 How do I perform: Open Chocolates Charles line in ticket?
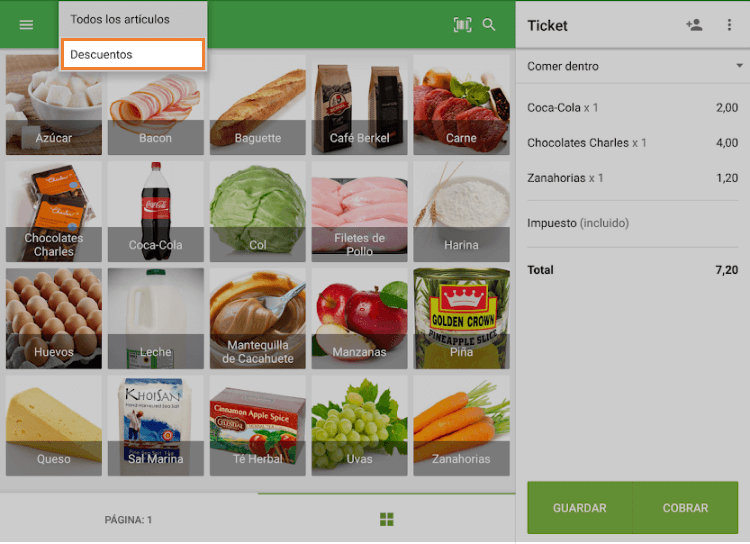pos(632,143)
